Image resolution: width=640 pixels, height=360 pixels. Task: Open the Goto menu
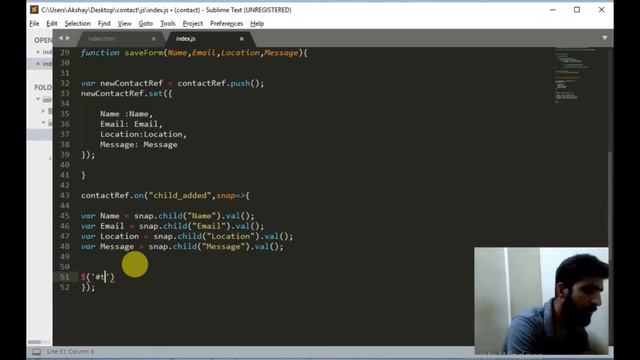146,24
